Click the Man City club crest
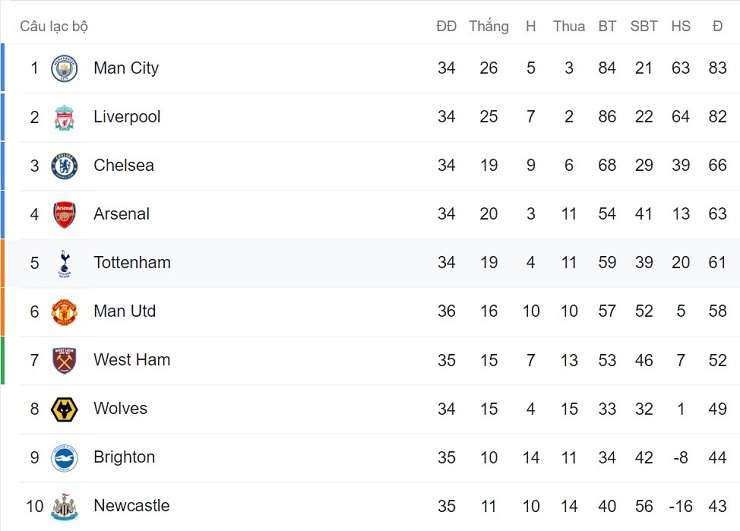740x531 pixels. click(64, 68)
